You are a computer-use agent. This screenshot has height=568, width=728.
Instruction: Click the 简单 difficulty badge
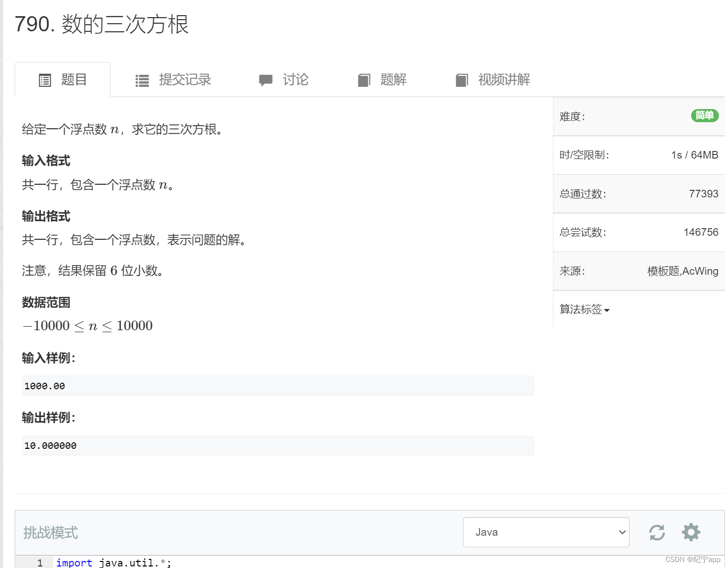[705, 116]
